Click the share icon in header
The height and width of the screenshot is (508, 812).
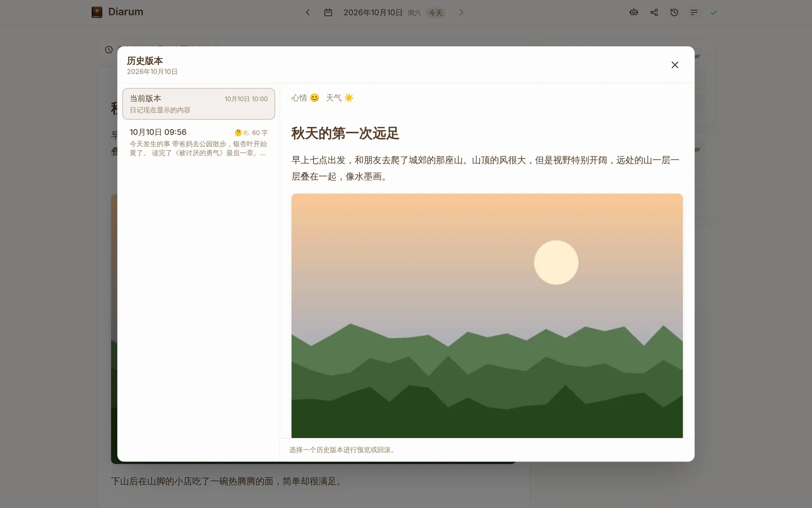(654, 13)
